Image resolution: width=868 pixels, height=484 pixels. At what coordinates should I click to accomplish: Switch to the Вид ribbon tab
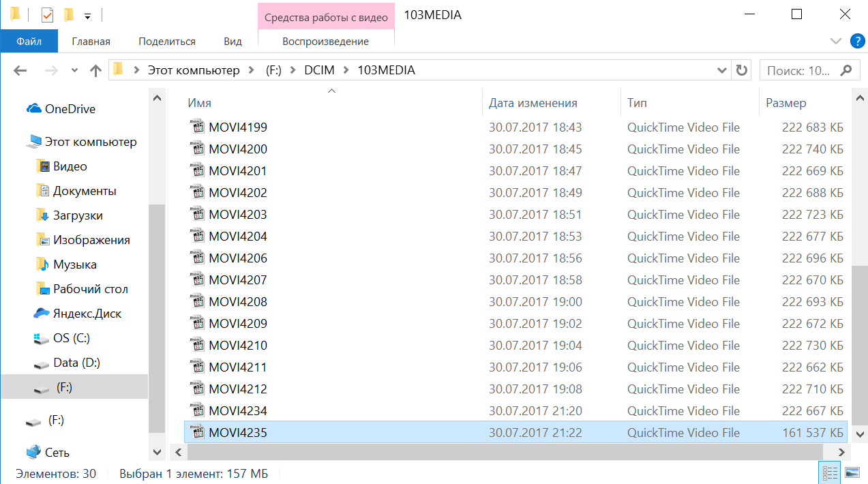point(233,42)
